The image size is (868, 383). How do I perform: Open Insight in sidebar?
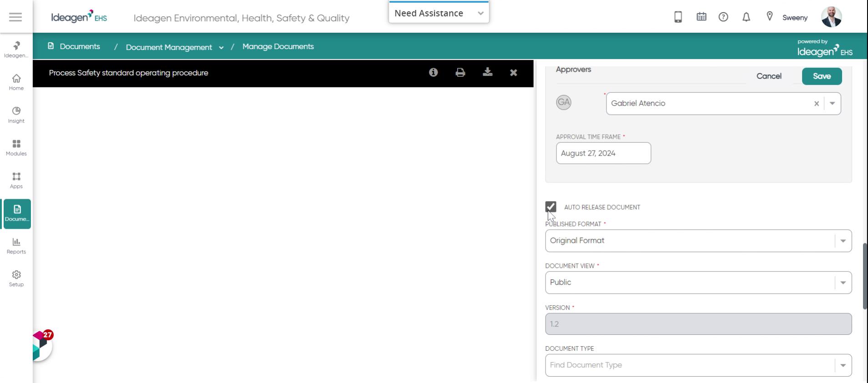[16, 115]
